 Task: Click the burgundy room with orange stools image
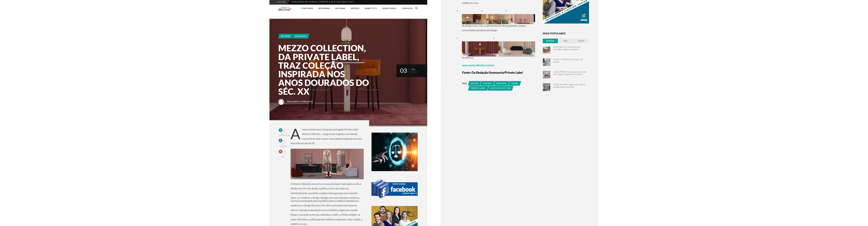click(480, 49)
